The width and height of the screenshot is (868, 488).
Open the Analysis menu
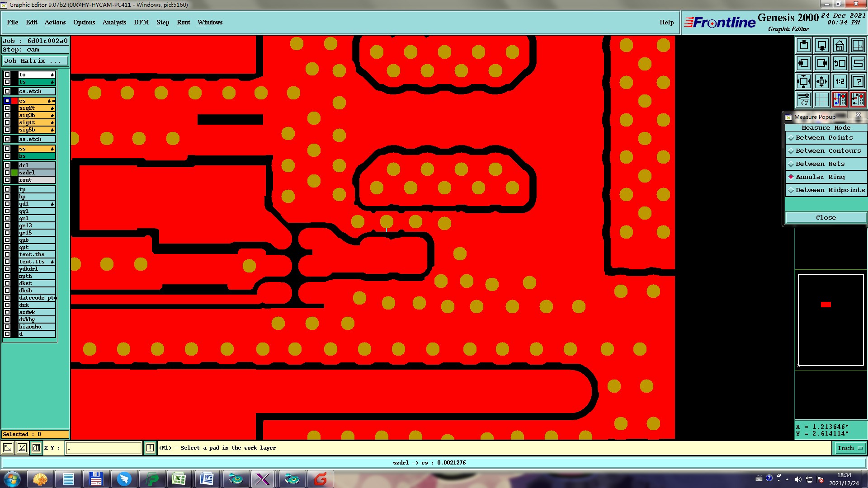[114, 22]
